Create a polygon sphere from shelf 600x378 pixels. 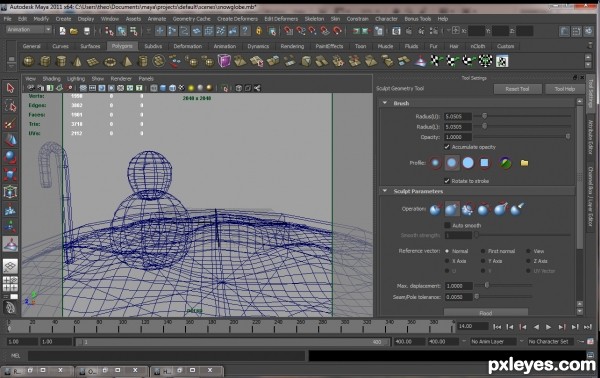coord(29,61)
